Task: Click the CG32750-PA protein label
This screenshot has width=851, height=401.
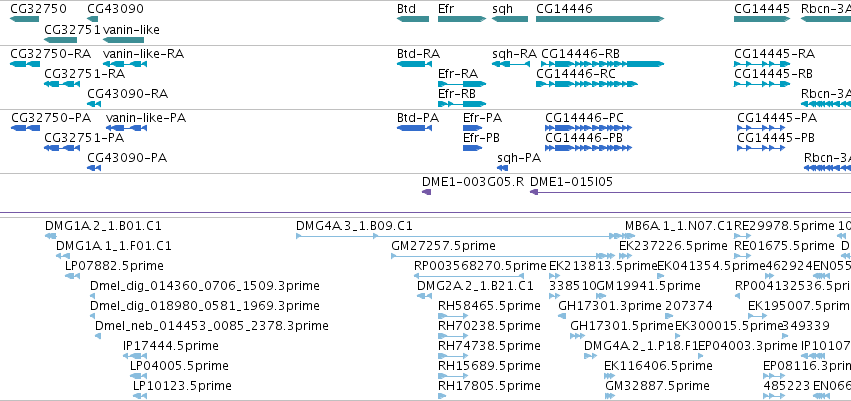Action: pyautogui.click(x=51, y=118)
